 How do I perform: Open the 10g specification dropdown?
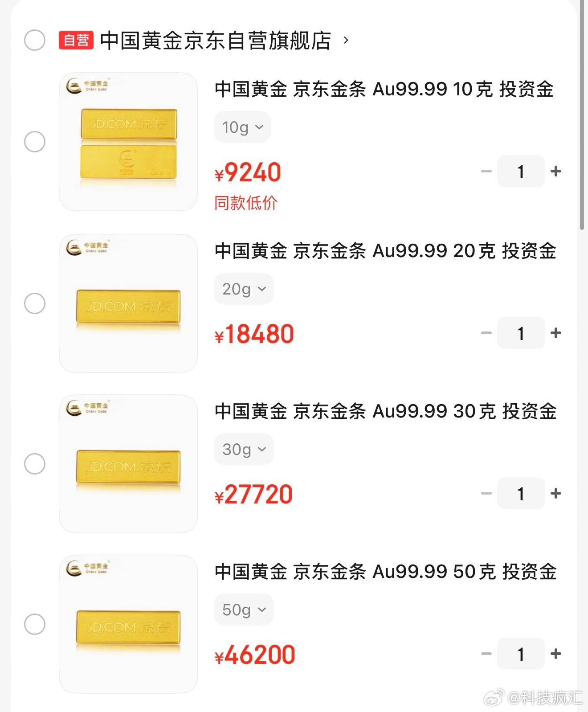[x=242, y=127]
